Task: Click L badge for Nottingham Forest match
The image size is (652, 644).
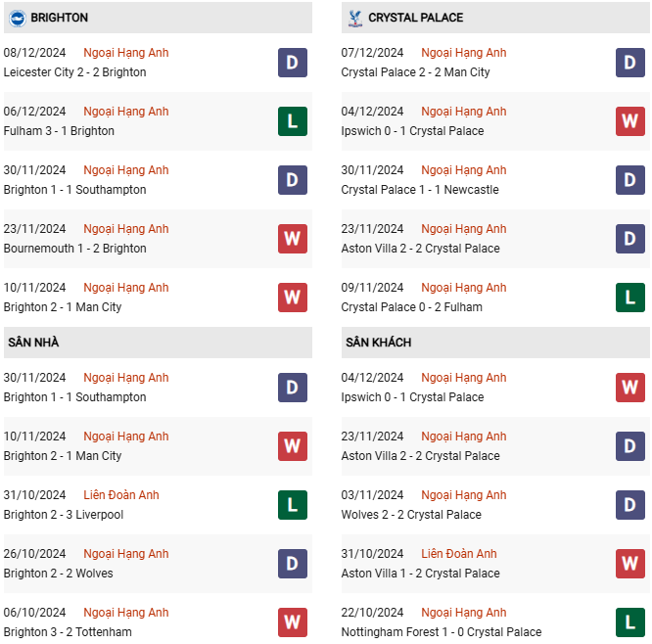Action: (630, 622)
